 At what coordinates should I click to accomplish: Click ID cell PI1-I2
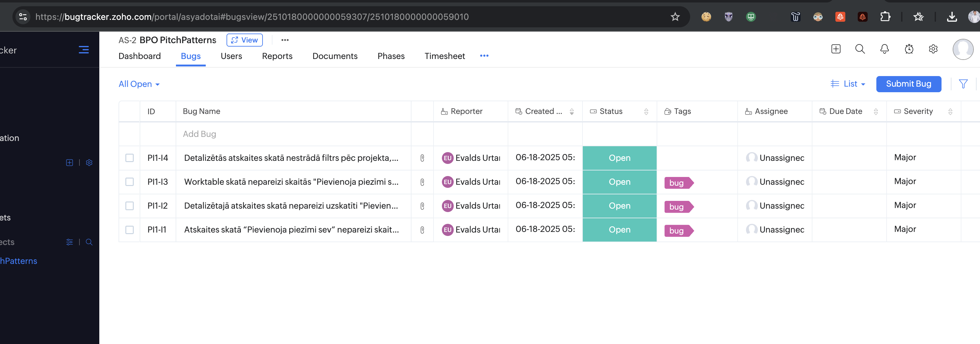coord(158,206)
